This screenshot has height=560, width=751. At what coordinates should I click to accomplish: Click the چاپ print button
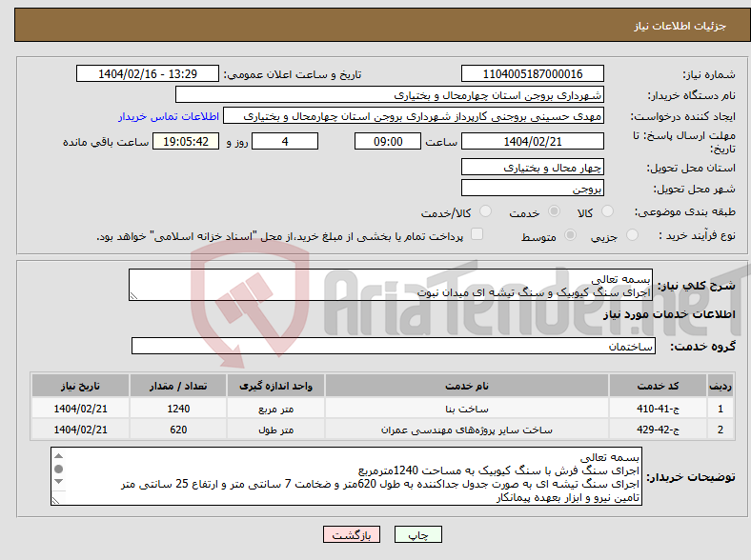418,534
